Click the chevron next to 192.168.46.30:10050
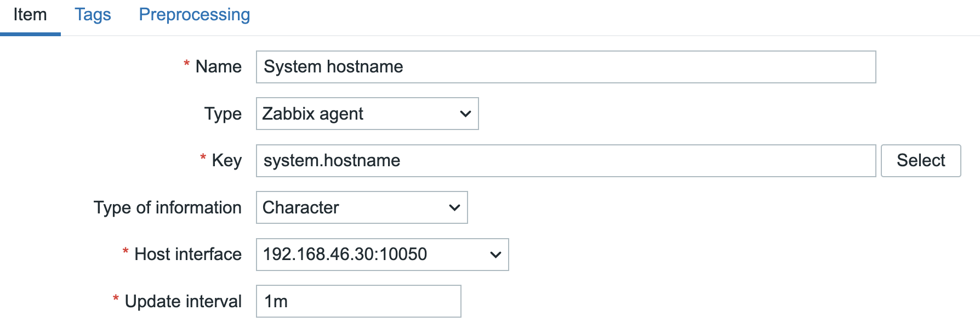The image size is (980, 327). coord(495,255)
